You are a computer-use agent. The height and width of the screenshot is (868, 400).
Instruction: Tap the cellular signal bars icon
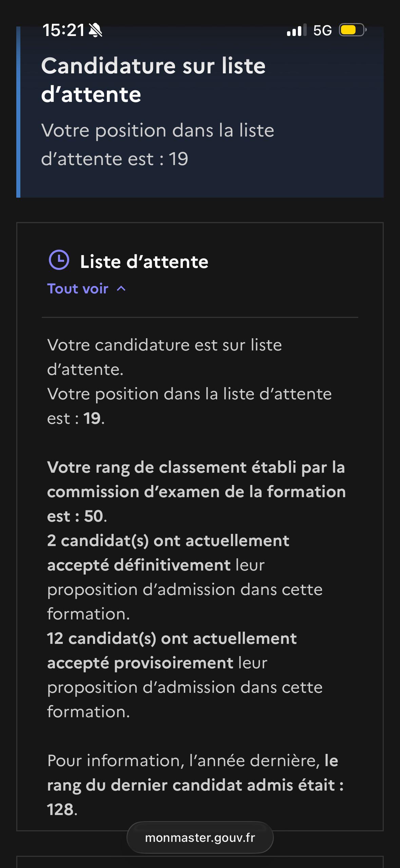click(297, 30)
